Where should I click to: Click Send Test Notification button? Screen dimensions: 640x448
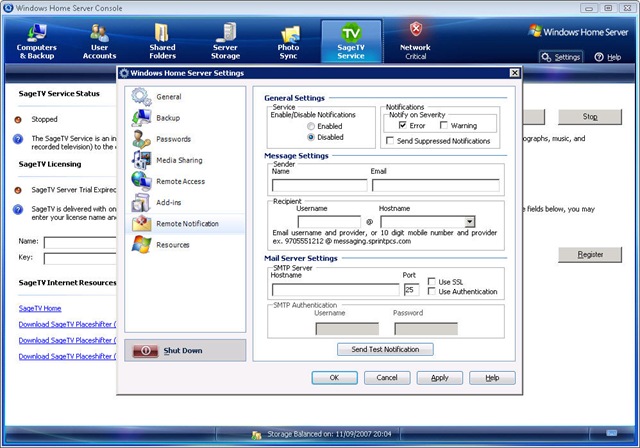385,349
